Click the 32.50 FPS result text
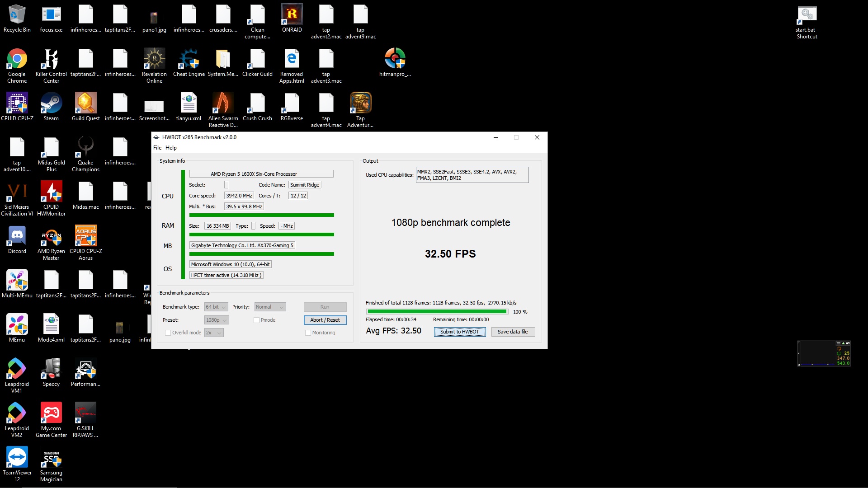Image resolution: width=868 pixels, height=488 pixels. tap(450, 254)
